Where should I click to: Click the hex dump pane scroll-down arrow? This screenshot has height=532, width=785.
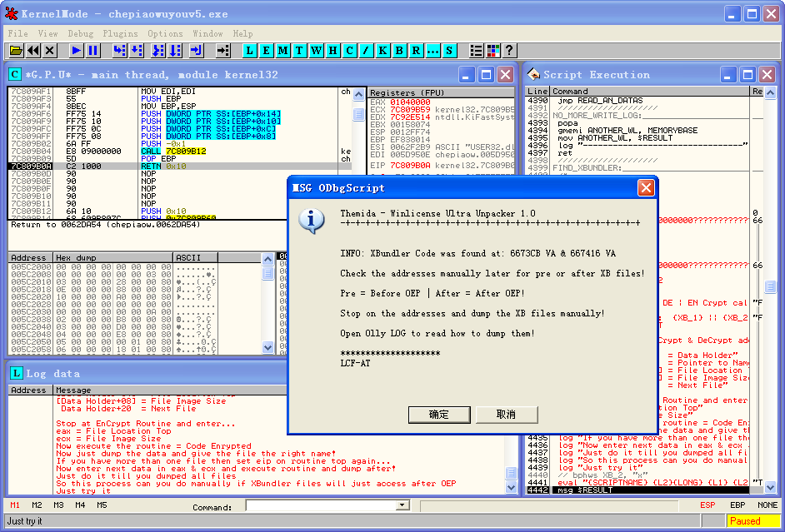click(x=267, y=347)
